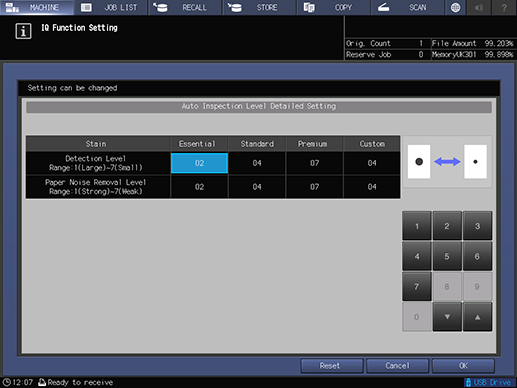The image size is (517, 388).
Task: Tap keypad number 2
Action: (x=447, y=226)
